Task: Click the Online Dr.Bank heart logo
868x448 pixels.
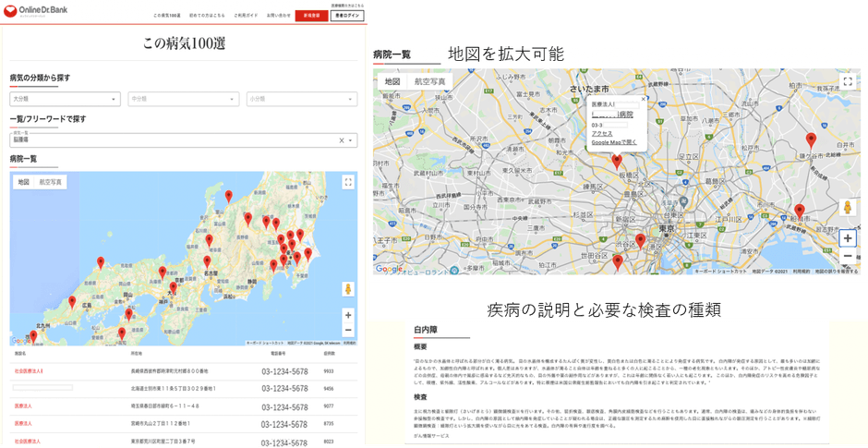Action: coord(10,12)
